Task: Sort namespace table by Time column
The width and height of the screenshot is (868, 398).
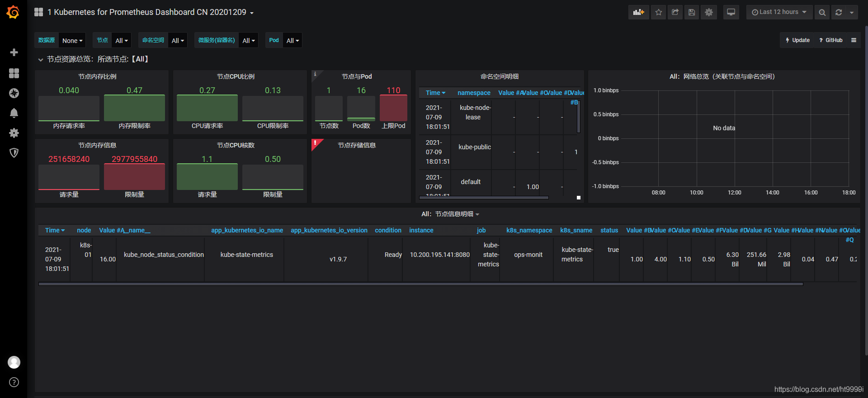Action: pyautogui.click(x=435, y=93)
